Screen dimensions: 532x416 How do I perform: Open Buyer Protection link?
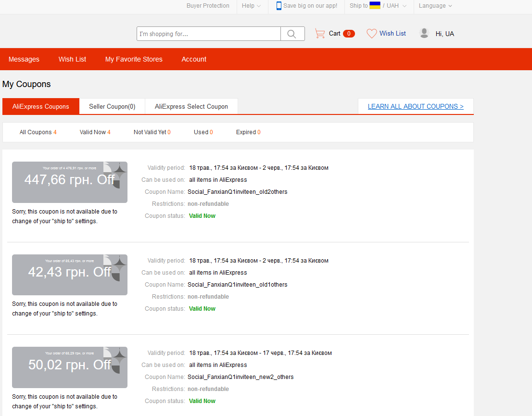(x=208, y=6)
